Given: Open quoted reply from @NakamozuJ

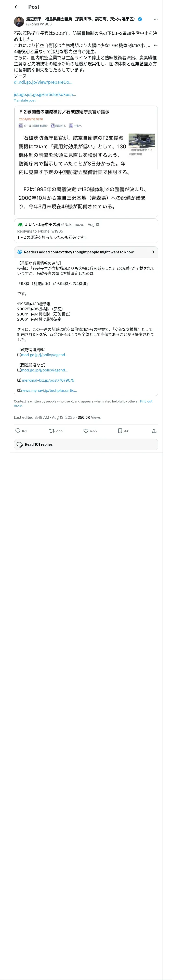Looking at the screenshot, I should click(86, 231).
